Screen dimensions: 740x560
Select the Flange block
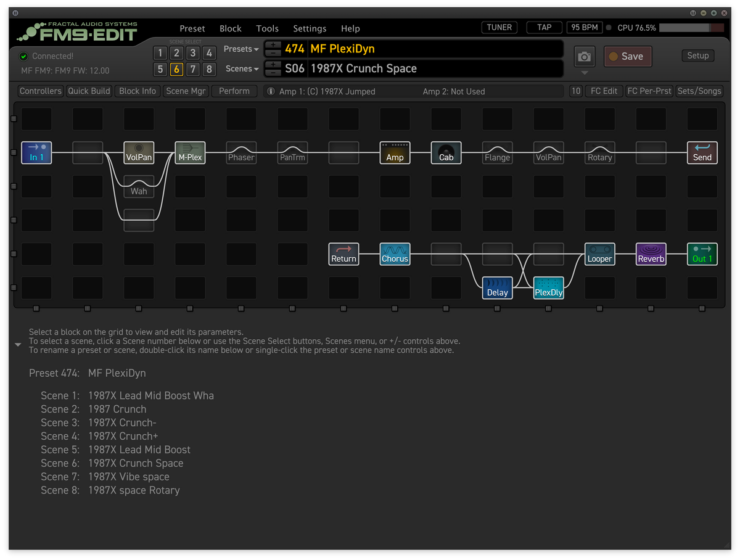tap(497, 152)
